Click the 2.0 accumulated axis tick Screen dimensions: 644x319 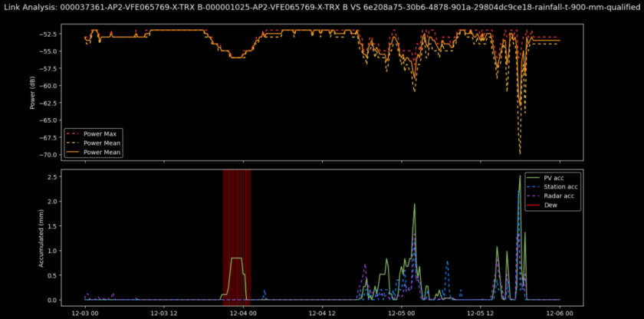(x=54, y=201)
